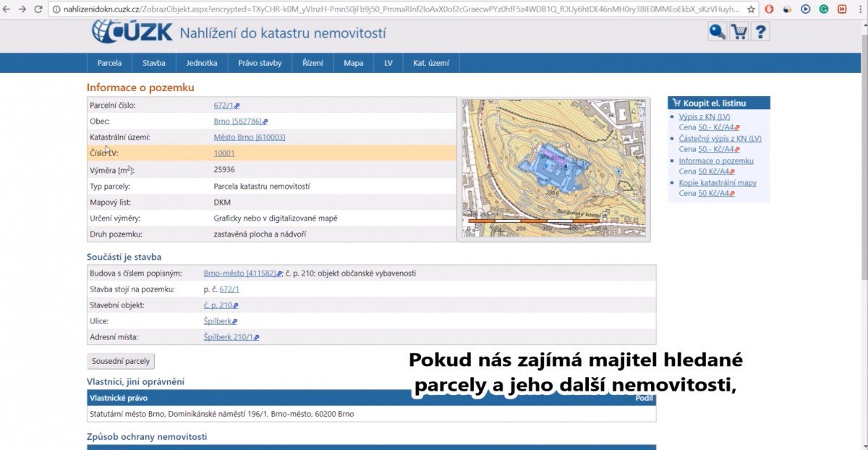Reload the page with the refresh icon
This screenshot has width=868, height=450.
pyautogui.click(x=38, y=9)
